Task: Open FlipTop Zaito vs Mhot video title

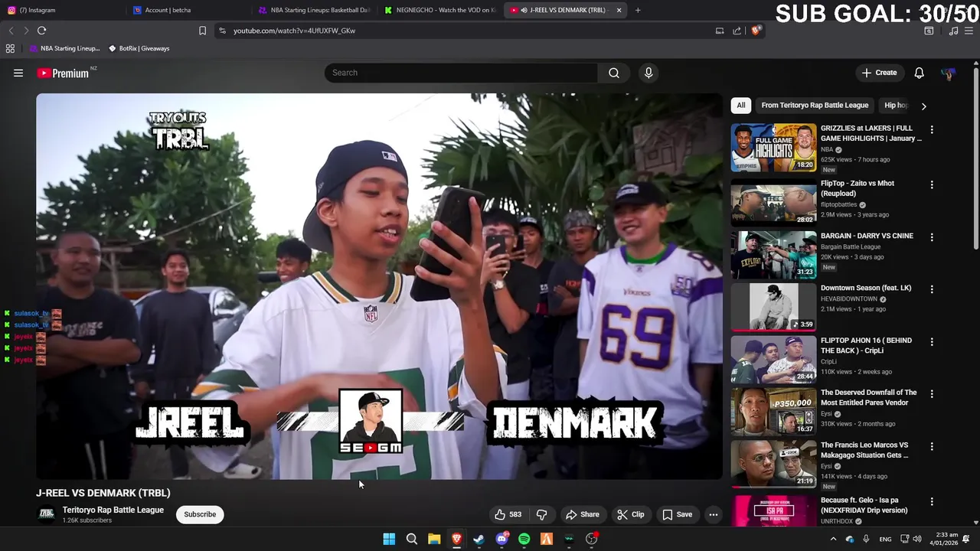Action: click(857, 188)
